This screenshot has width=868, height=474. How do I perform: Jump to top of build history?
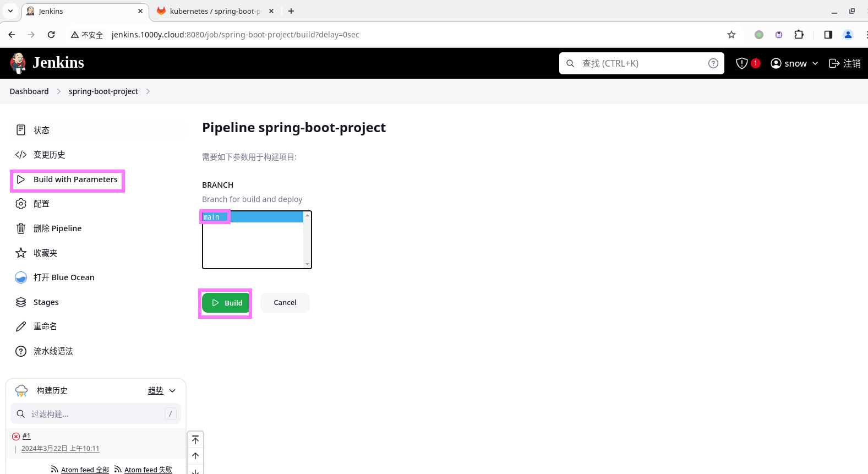click(195, 440)
